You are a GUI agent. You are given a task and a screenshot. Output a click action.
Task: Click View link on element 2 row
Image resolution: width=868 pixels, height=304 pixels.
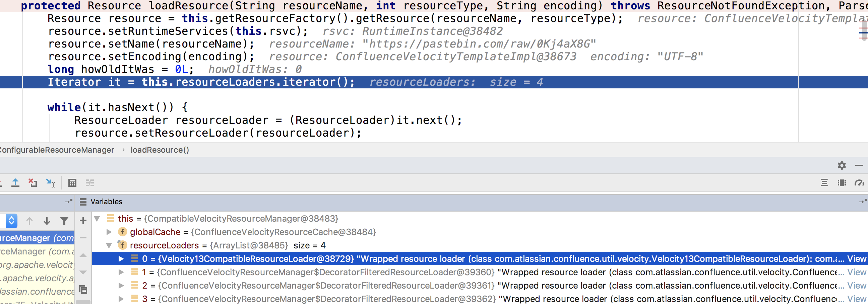[x=857, y=286]
